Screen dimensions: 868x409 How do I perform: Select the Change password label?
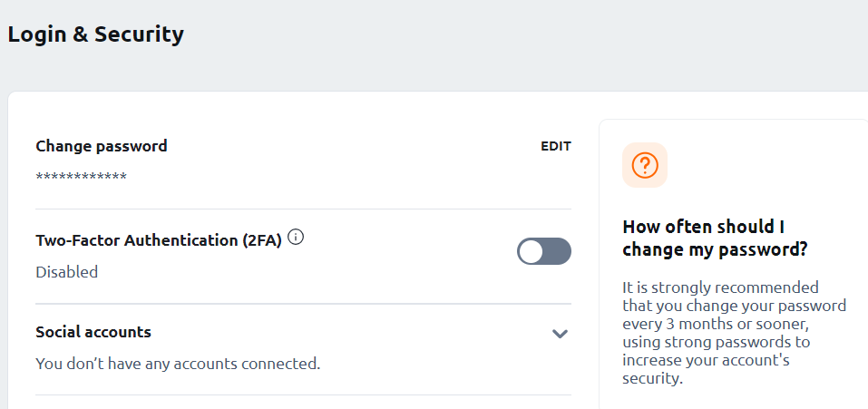[102, 146]
